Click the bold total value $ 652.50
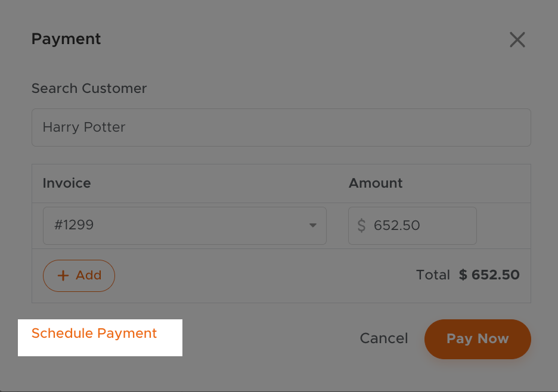The height and width of the screenshot is (392, 558). pos(489,275)
